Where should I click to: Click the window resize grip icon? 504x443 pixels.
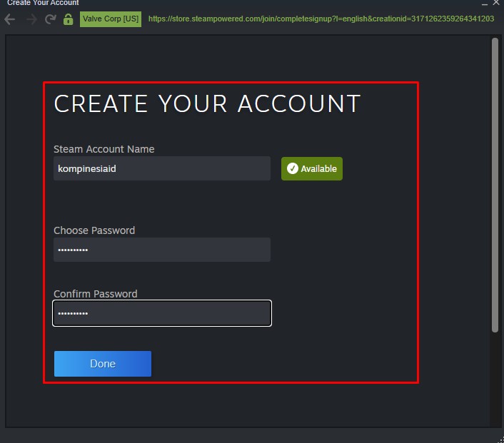tap(500, 439)
